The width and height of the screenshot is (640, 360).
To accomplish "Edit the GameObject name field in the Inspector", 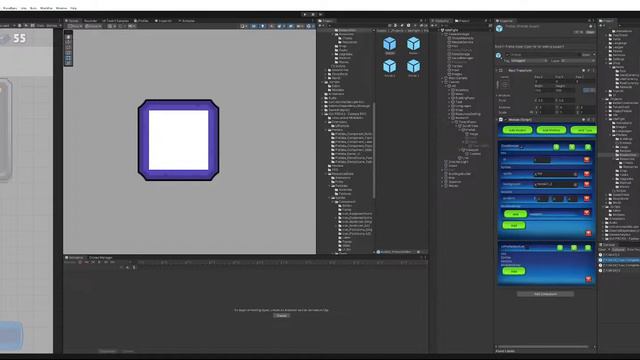I will click(545, 55).
